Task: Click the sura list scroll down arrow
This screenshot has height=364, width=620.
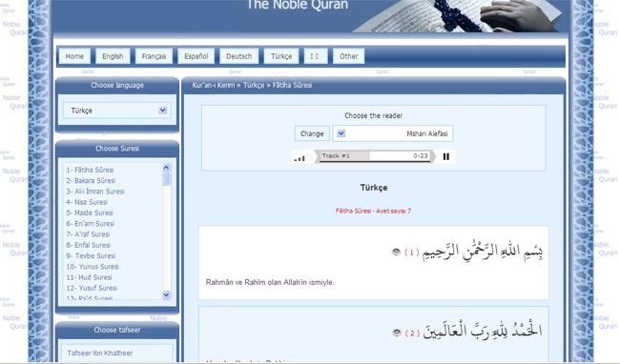Action: tap(166, 294)
